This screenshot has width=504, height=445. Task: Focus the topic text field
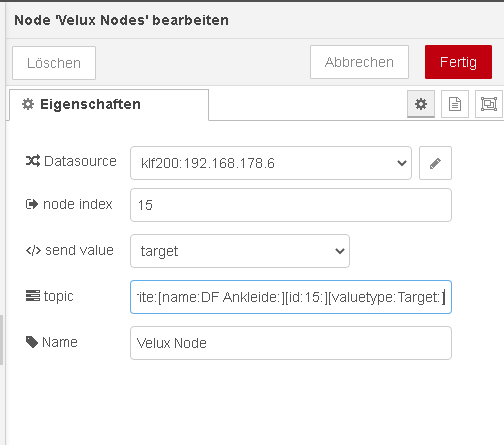291,297
